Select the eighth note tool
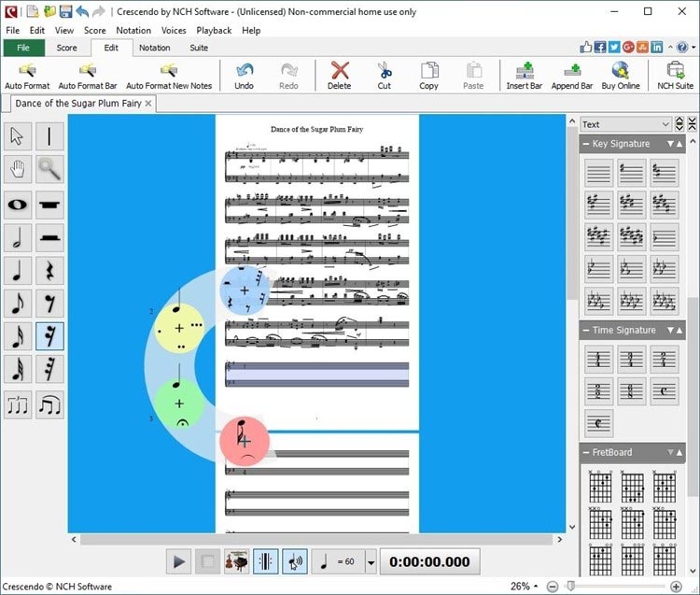 point(18,304)
